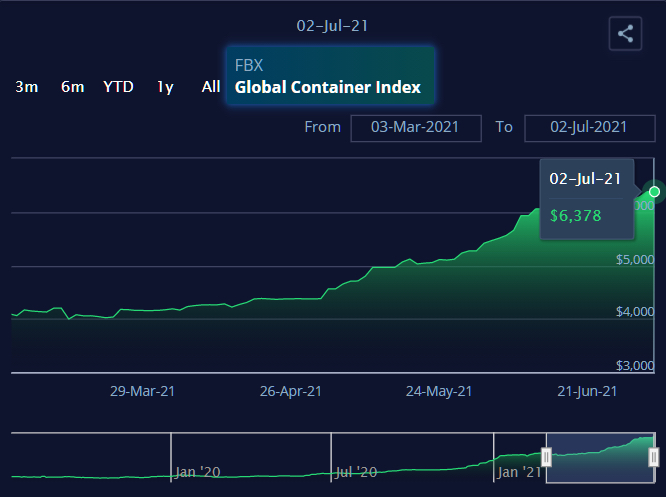The height and width of the screenshot is (497, 666).
Task: Click the 21-Jun-21 axis label
Action: click(585, 391)
